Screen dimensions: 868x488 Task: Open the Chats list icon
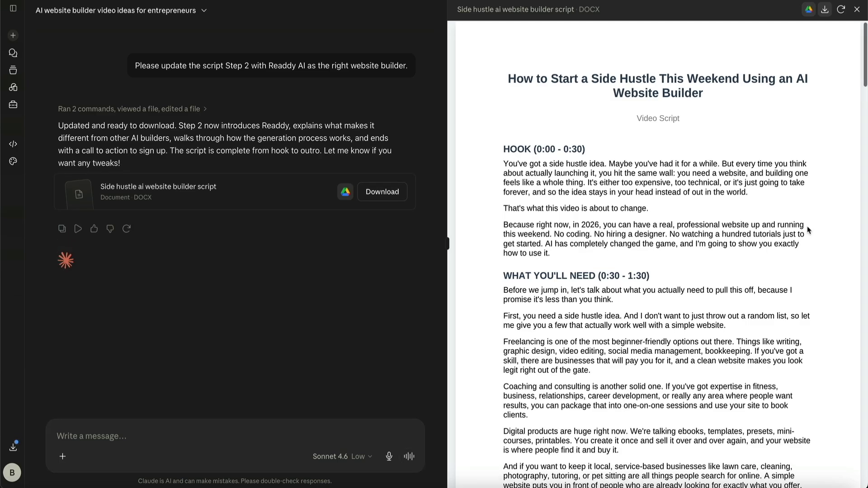pyautogui.click(x=13, y=53)
